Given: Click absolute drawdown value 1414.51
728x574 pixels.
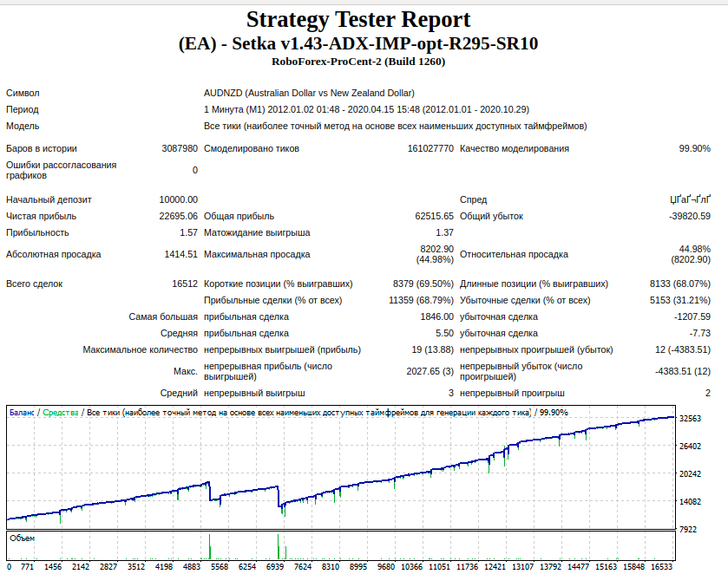Looking at the screenshot, I should click(x=181, y=254).
